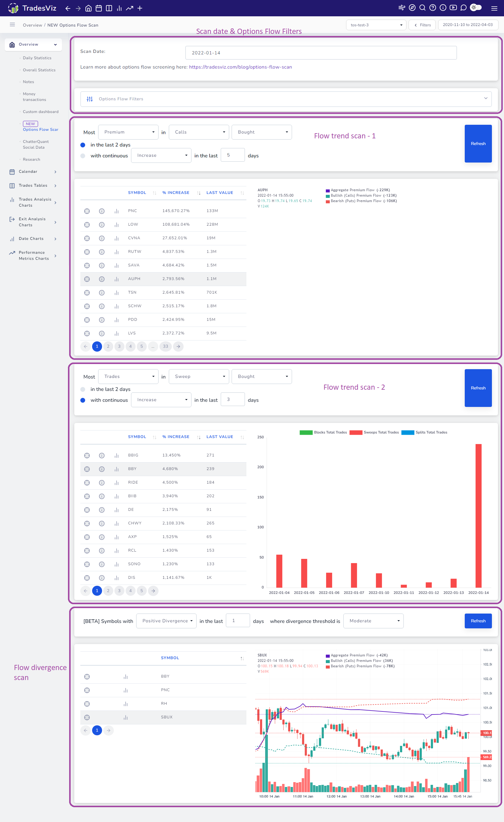This screenshot has height=822, width=504.
Task: Open the Positive Divergence dropdown
Action: [166, 621]
